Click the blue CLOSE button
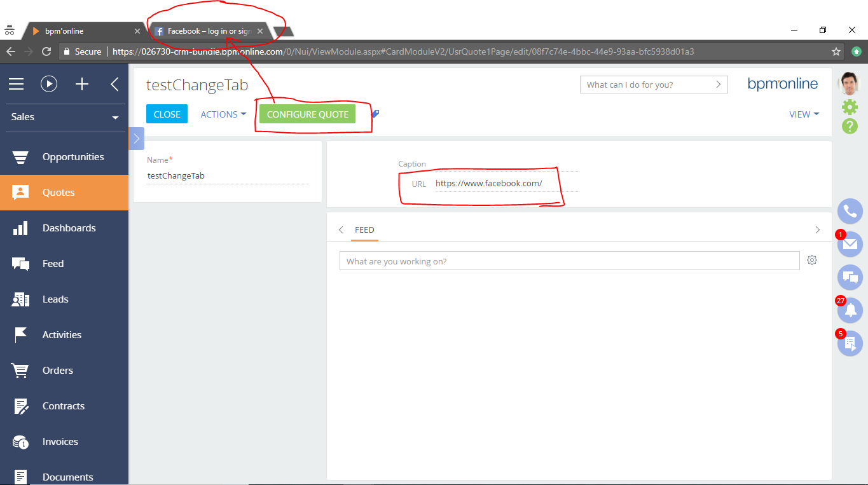The height and width of the screenshot is (485, 868). point(167,114)
